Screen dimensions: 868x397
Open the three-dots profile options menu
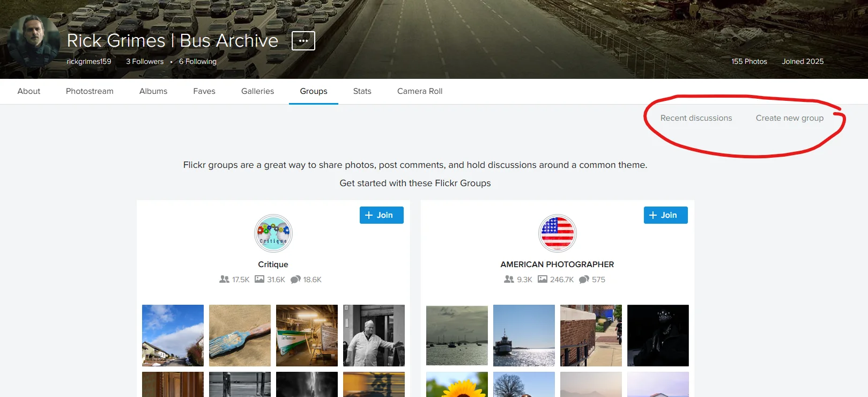pyautogui.click(x=303, y=41)
